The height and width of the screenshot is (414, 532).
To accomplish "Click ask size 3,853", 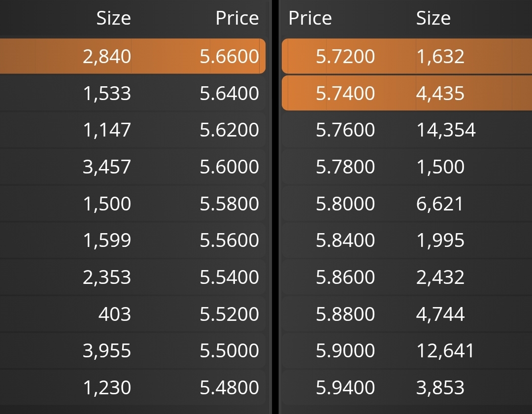I will coord(440,388).
